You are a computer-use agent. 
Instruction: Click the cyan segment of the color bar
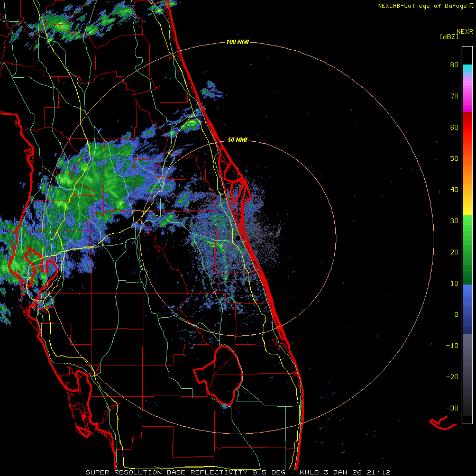[x=467, y=69]
